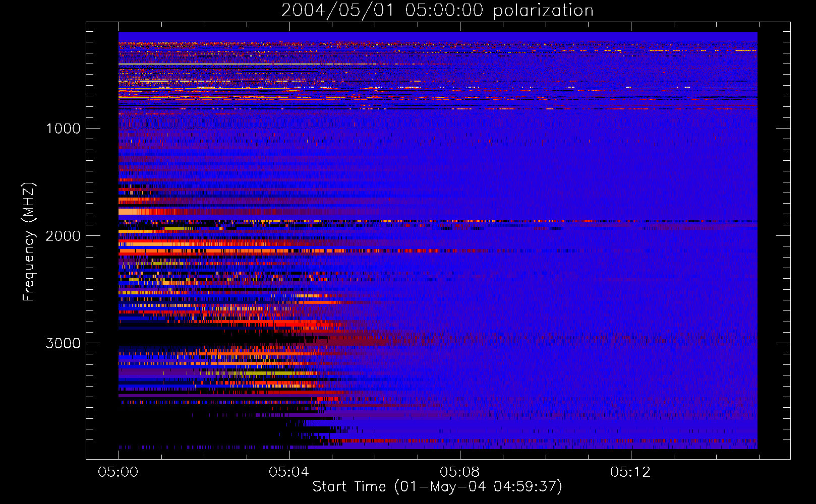
Task: Click the 05:12 time tick label
Action: [x=630, y=472]
